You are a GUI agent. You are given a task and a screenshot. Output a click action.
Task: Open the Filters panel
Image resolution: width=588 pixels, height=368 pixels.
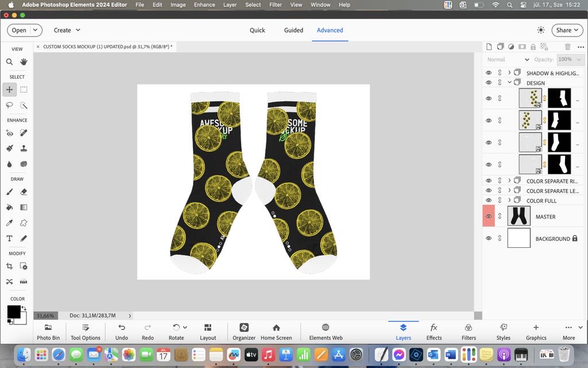469,331
